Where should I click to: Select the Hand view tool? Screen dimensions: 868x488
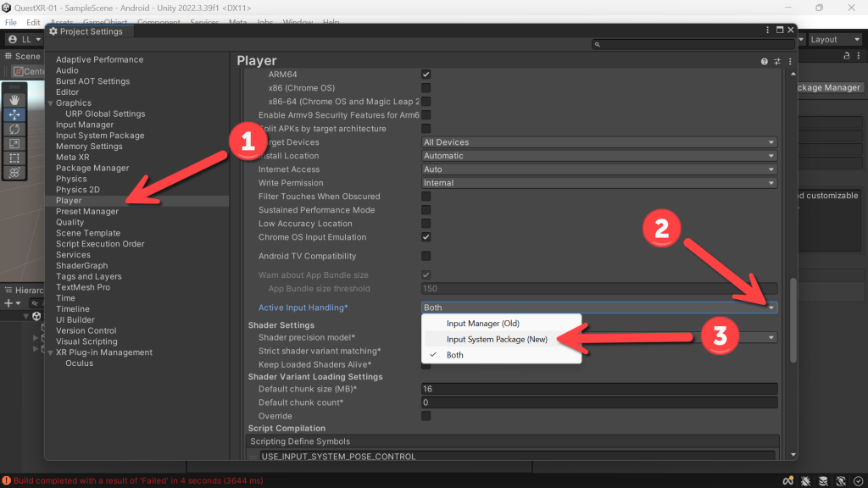pos(14,100)
